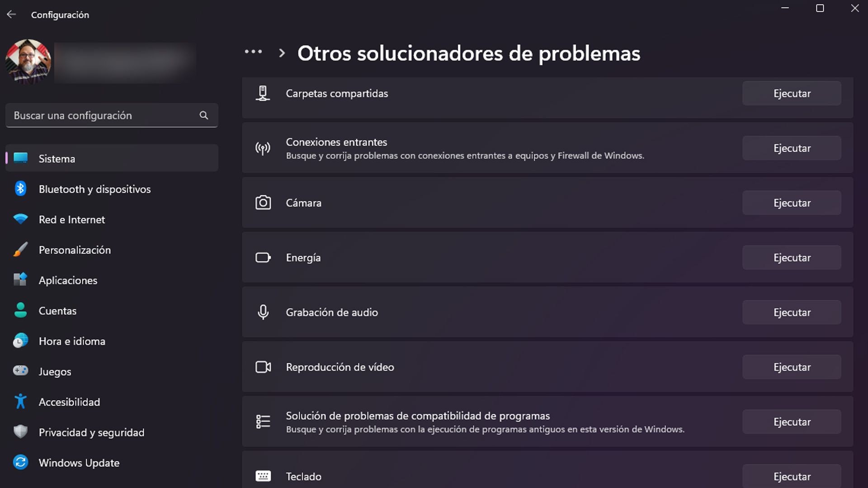868x488 pixels.
Task: Click the back arrow at the top left
Action: [11, 14]
